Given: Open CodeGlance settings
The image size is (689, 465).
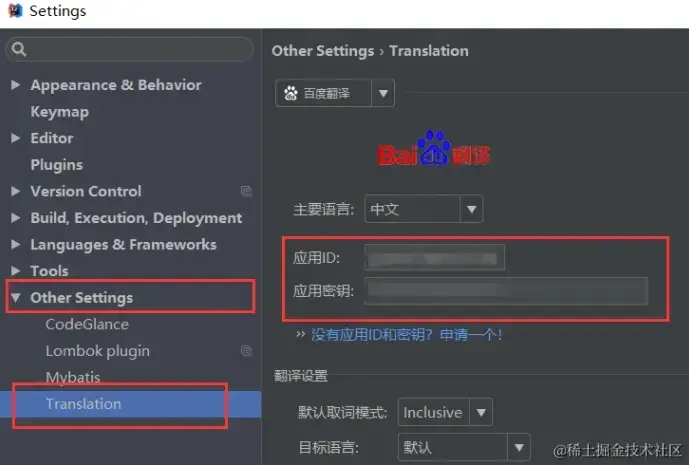Looking at the screenshot, I should click(87, 324).
